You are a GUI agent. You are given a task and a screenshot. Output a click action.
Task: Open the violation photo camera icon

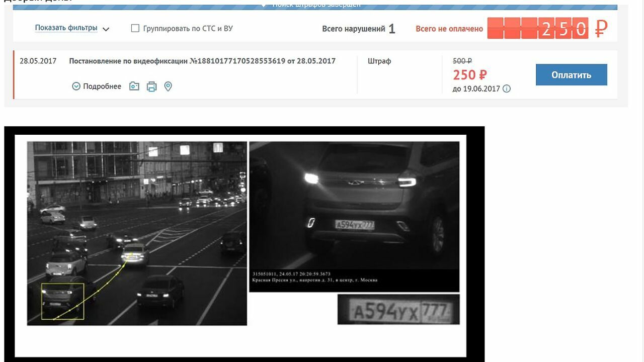point(134,86)
